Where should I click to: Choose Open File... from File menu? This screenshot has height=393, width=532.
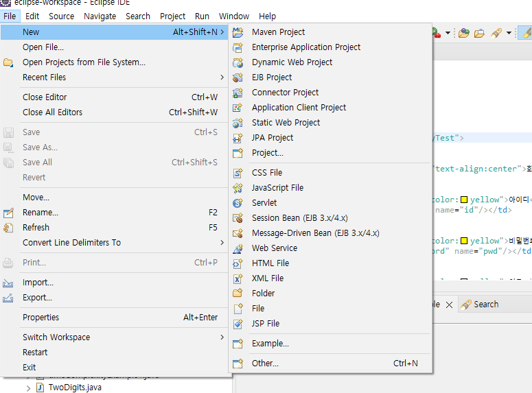[115, 47]
